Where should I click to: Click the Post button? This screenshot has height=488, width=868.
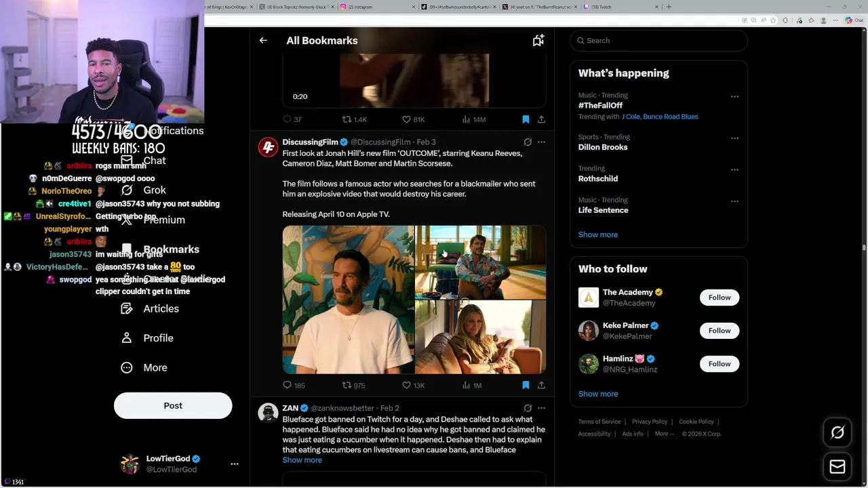173,405
